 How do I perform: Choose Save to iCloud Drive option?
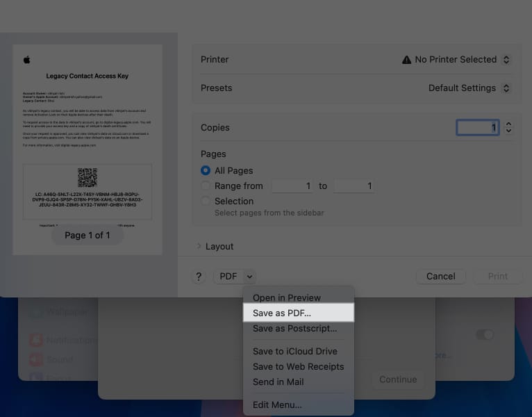[x=294, y=352]
